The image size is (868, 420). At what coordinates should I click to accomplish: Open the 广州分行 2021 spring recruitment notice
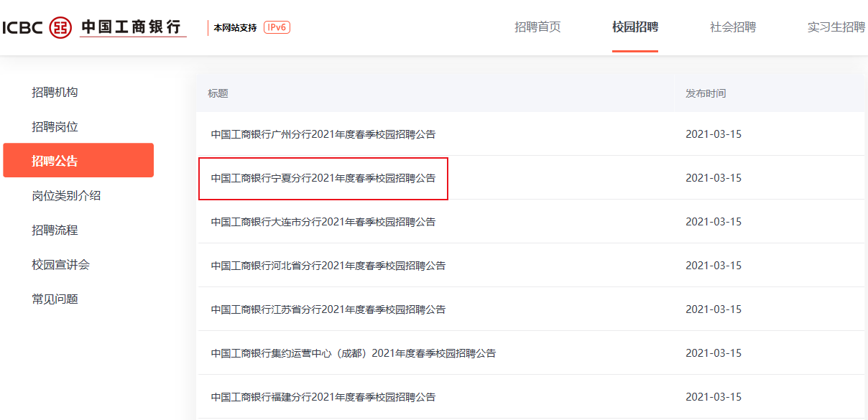[323, 134]
